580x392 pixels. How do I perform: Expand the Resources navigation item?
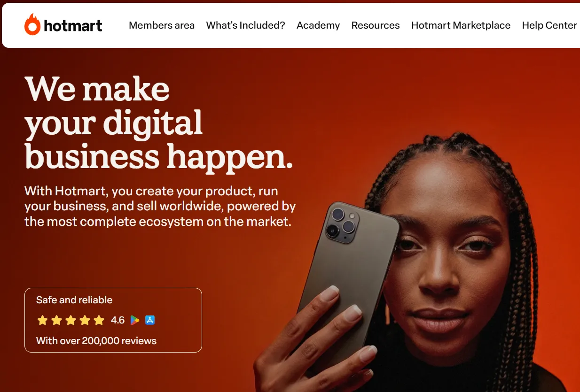376,25
